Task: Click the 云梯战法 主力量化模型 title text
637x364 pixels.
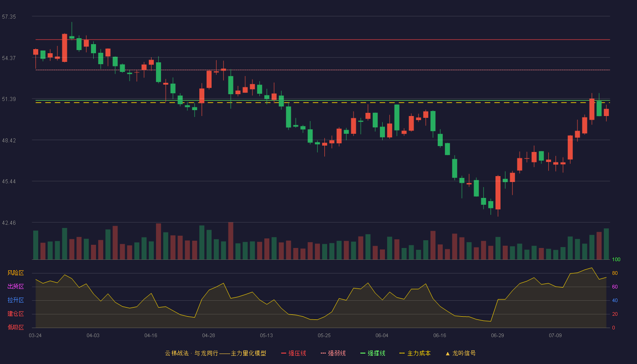Action: pyautogui.click(x=215, y=353)
